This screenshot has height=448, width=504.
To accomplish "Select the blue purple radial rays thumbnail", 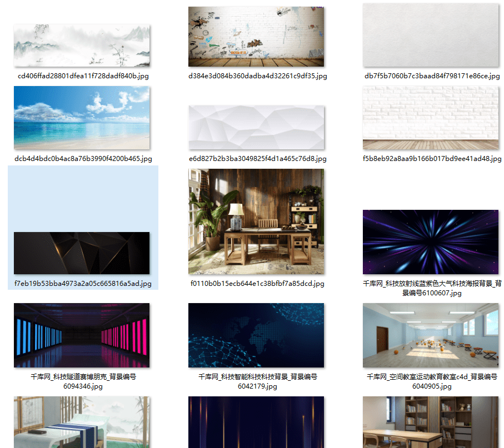I will pos(431,242).
